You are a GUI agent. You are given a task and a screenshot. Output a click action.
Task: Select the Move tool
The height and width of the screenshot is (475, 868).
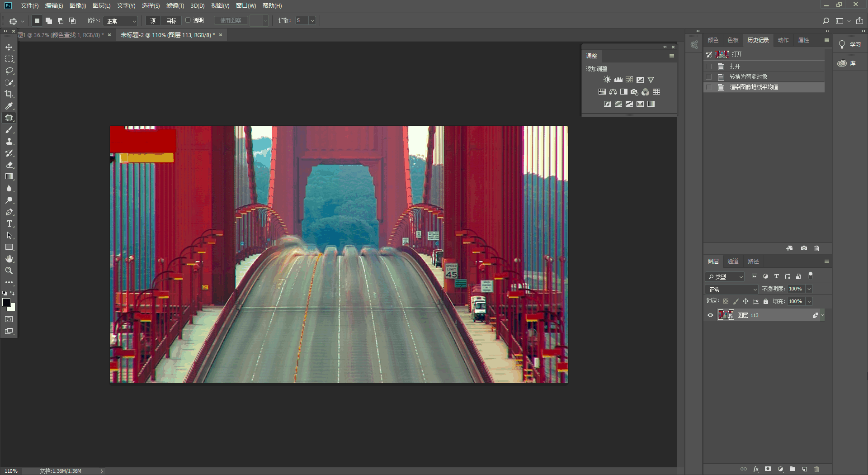(9, 47)
